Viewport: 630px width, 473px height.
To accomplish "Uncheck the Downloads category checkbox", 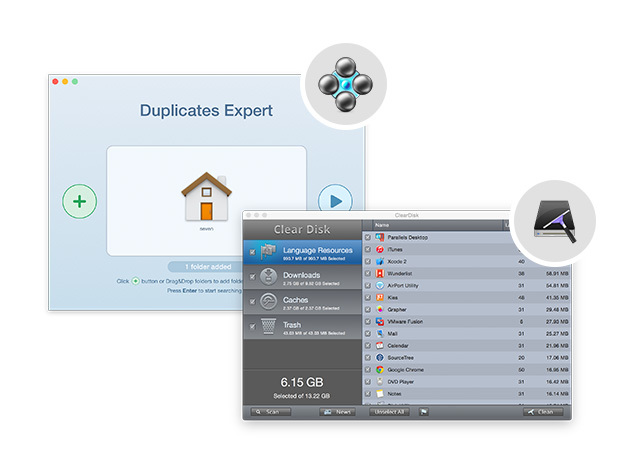I will point(252,277).
